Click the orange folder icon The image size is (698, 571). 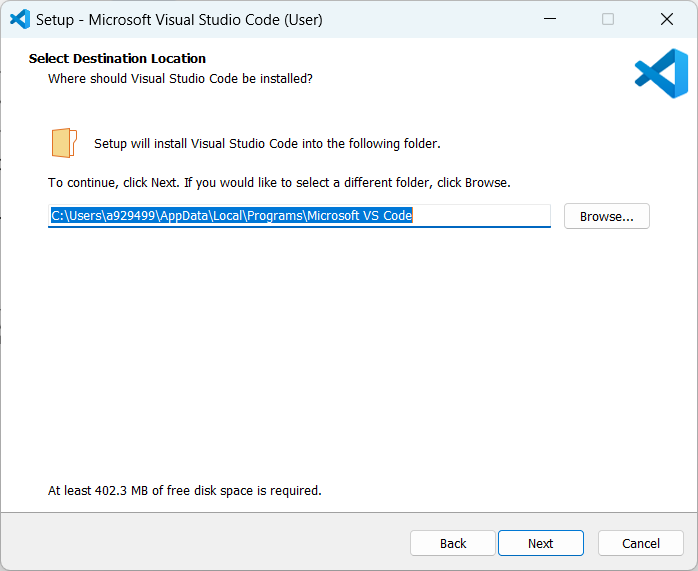click(64, 143)
